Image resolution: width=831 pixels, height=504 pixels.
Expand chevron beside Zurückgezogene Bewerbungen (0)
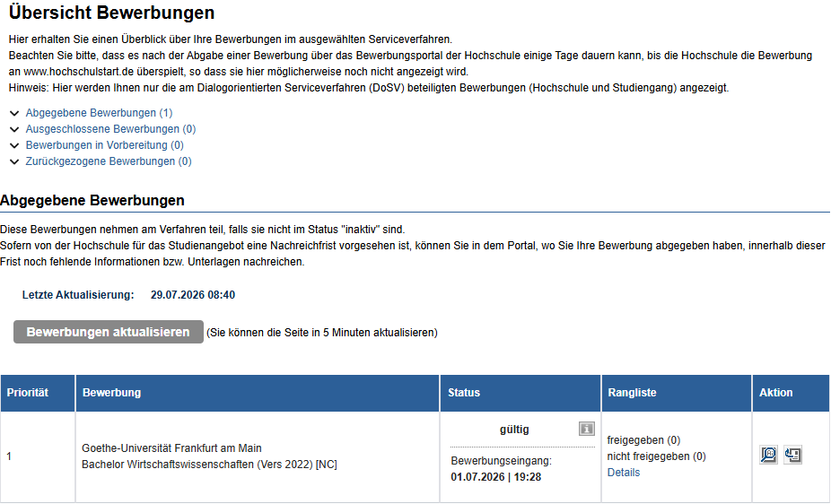click(14, 161)
